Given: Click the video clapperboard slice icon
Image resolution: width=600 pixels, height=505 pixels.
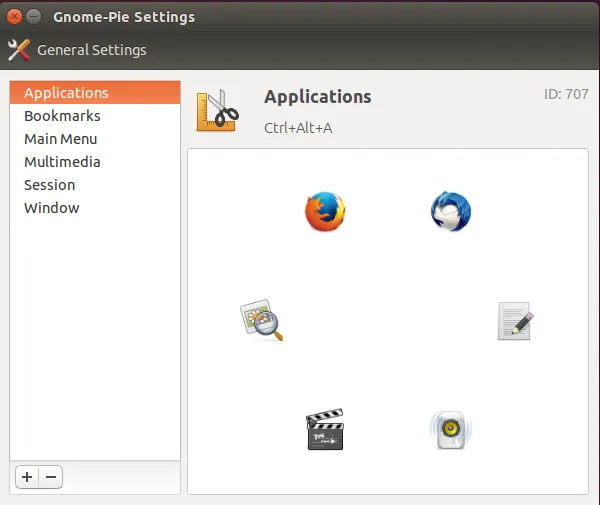Looking at the screenshot, I should pyautogui.click(x=325, y=430).
